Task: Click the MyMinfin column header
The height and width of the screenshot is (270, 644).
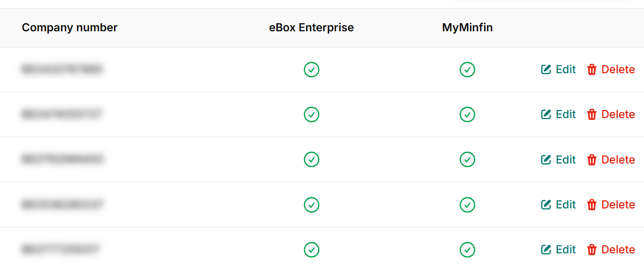Action: click(467, 28)
